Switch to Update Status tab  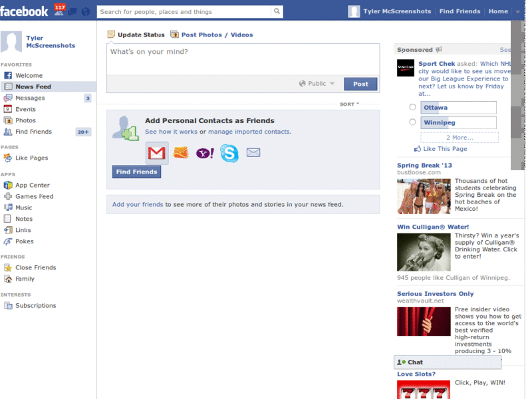click(x=136, y=35)
